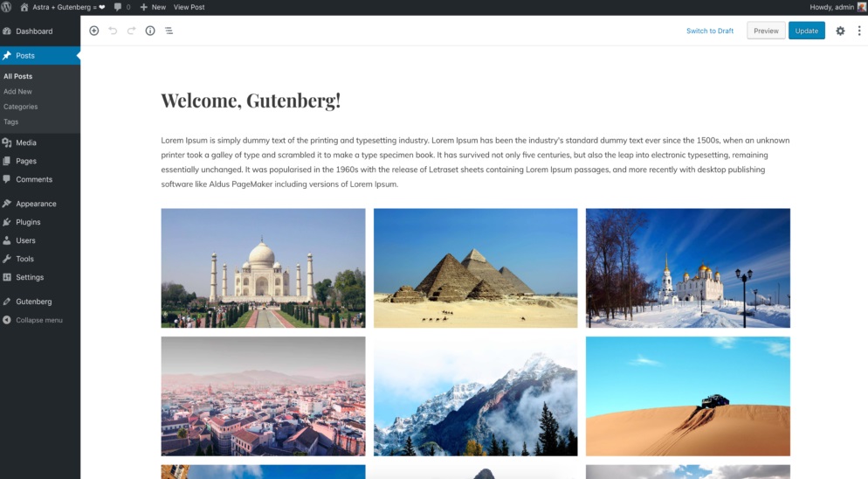Click the WordPress logo in admin bar
Viewport: 868px width, 479px height.
pyautogui.click(x=7, y=7)
